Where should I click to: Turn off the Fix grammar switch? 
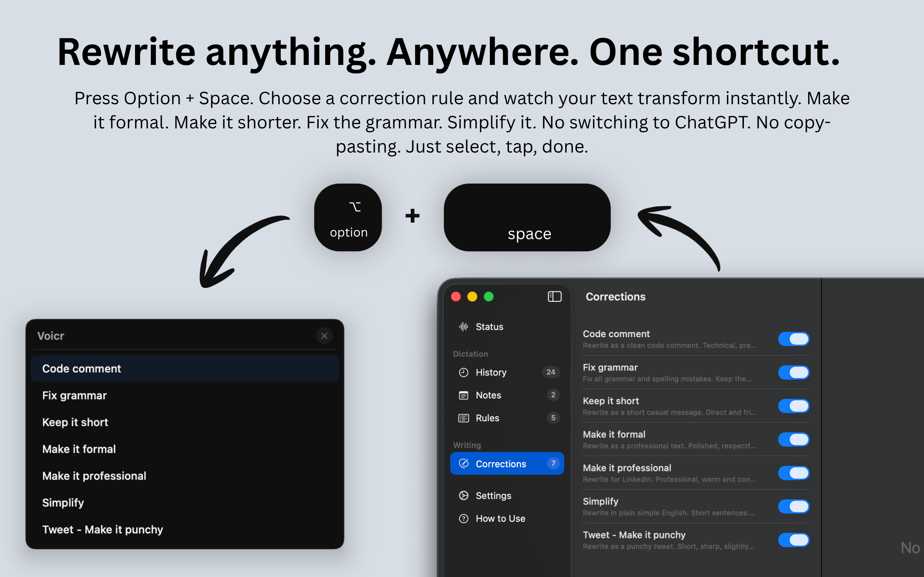(x=793, y=373)
